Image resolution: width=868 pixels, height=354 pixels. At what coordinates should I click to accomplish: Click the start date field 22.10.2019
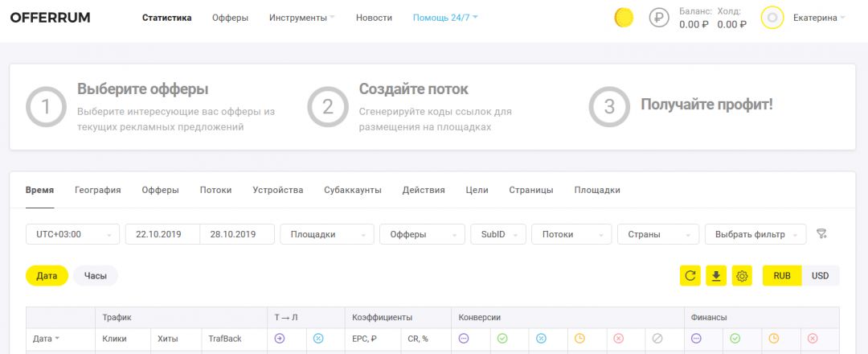(162, 234)
